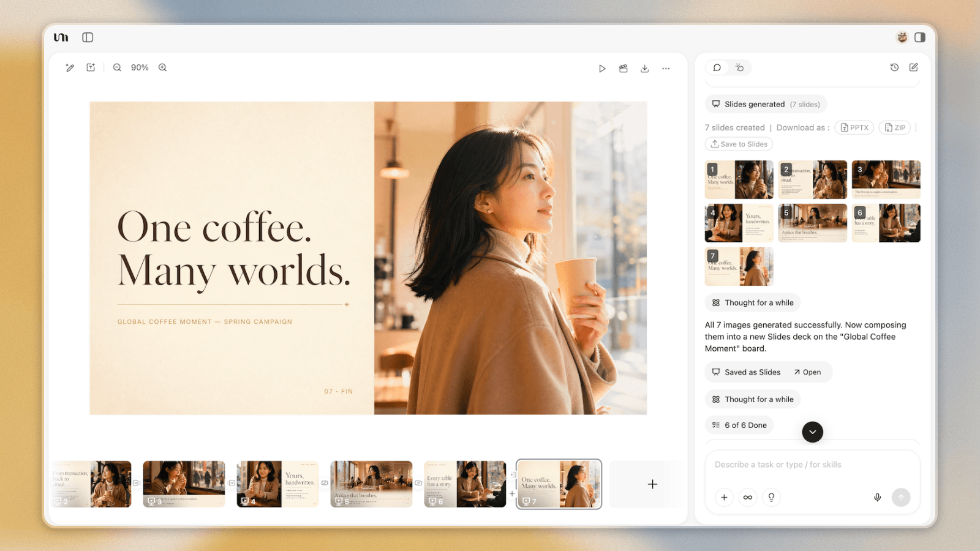The image size is (980, 551).
Task: Click Save to Slides button
Action: point(739,144)
